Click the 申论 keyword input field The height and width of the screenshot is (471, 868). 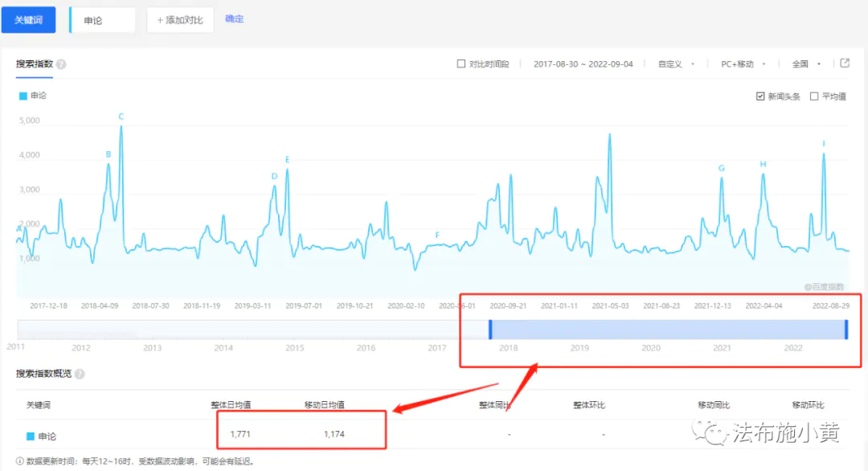(103, 20)
